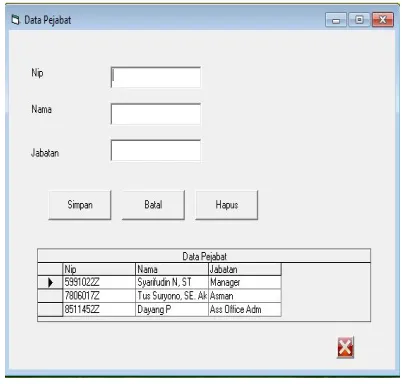Click the red X exit icon below the grid
402x384 pixels.
[x=345, y=348]
